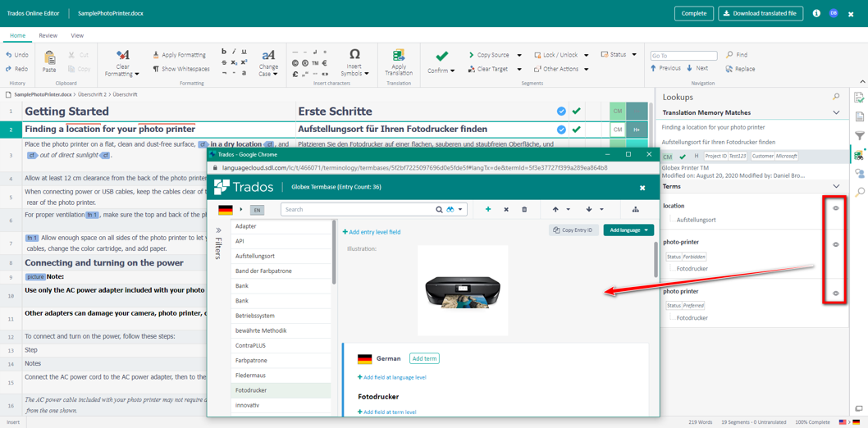Redo the last undone action
This screenshot has height=428, width=868.
click(x=17, y=69)
